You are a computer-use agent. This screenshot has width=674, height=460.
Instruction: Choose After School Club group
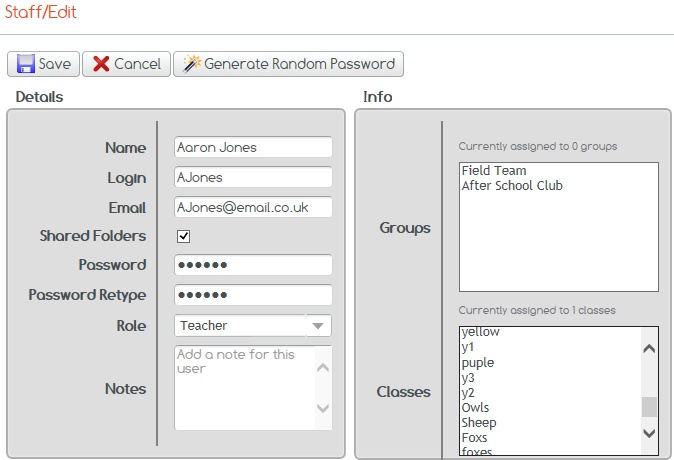[512, 186]
